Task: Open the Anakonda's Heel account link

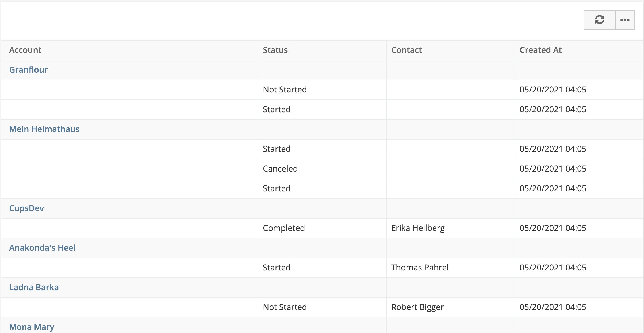Action: 42,248
